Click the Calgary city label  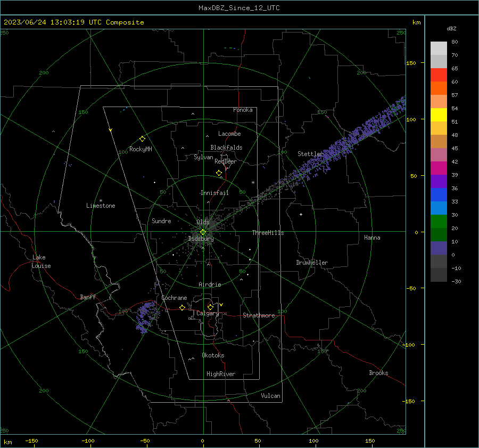(x=208, y=313)
